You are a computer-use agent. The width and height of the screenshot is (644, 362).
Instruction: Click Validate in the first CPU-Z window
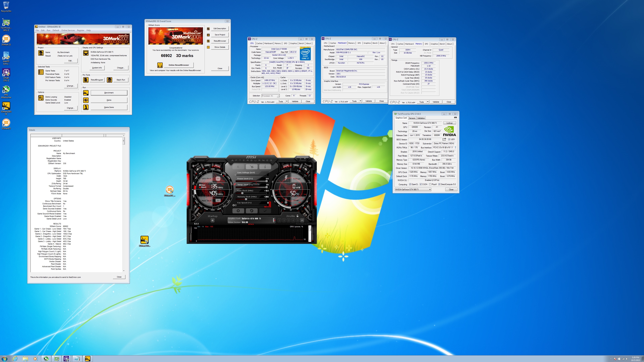tap(295, 101)
